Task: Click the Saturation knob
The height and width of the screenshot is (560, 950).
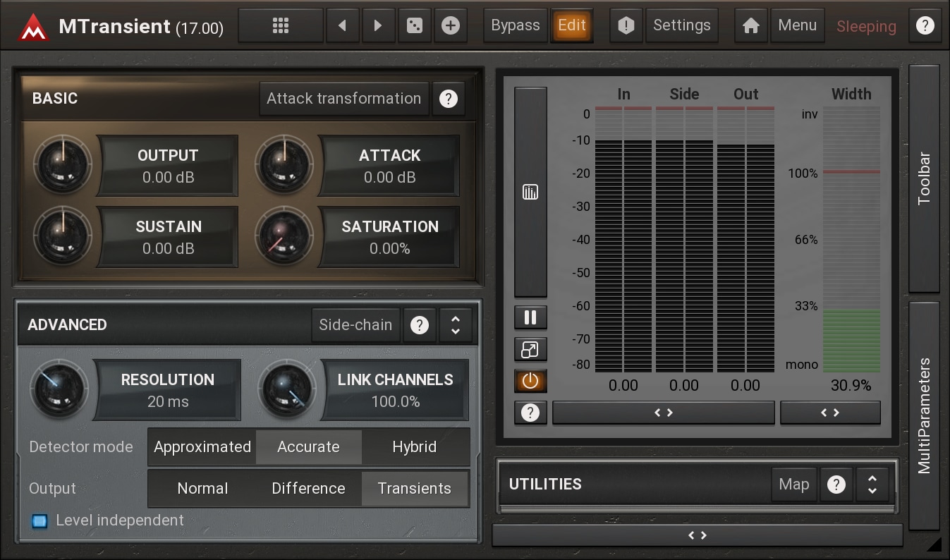Action: tap(284, 237)
